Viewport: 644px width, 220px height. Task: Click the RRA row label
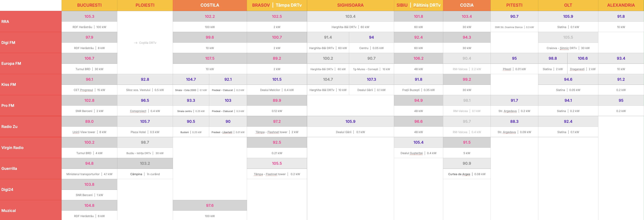click(5, 22)
